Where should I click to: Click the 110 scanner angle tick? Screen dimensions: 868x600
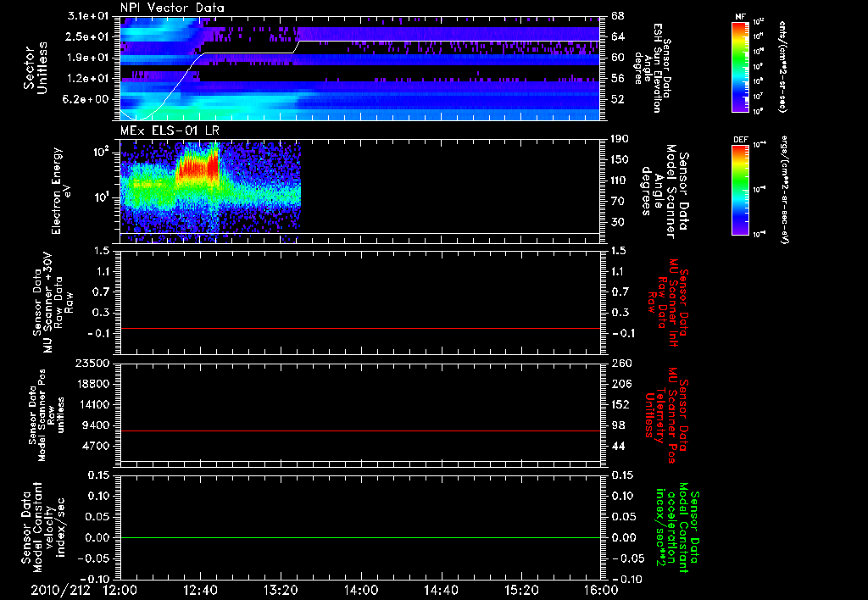click(620, 181)
